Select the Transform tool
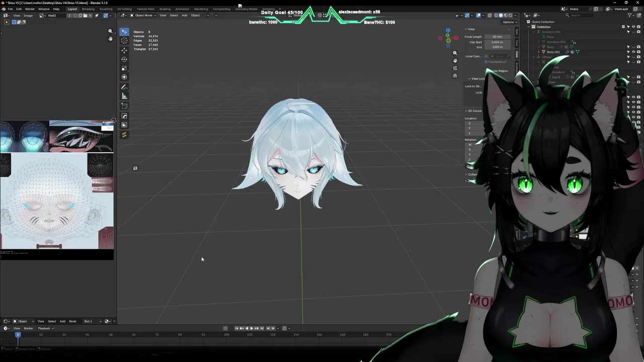Screen dimensions: 644x362 (124, 77)
